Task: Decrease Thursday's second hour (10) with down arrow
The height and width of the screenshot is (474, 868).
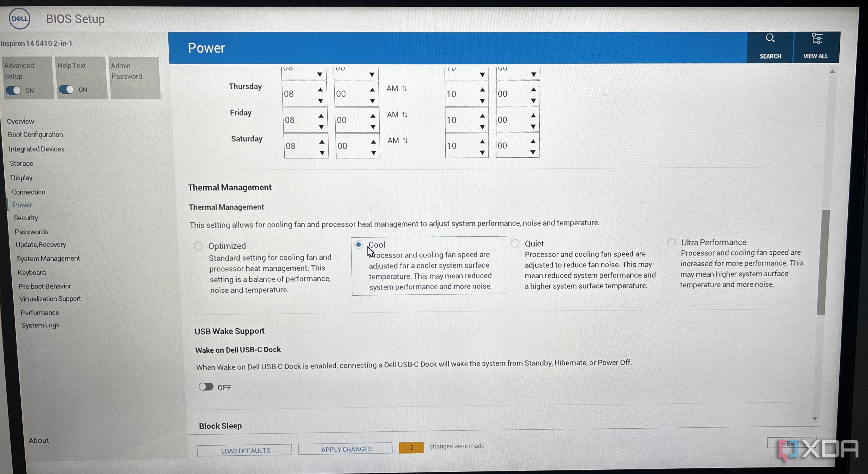Action: click(x=482, y=101)
